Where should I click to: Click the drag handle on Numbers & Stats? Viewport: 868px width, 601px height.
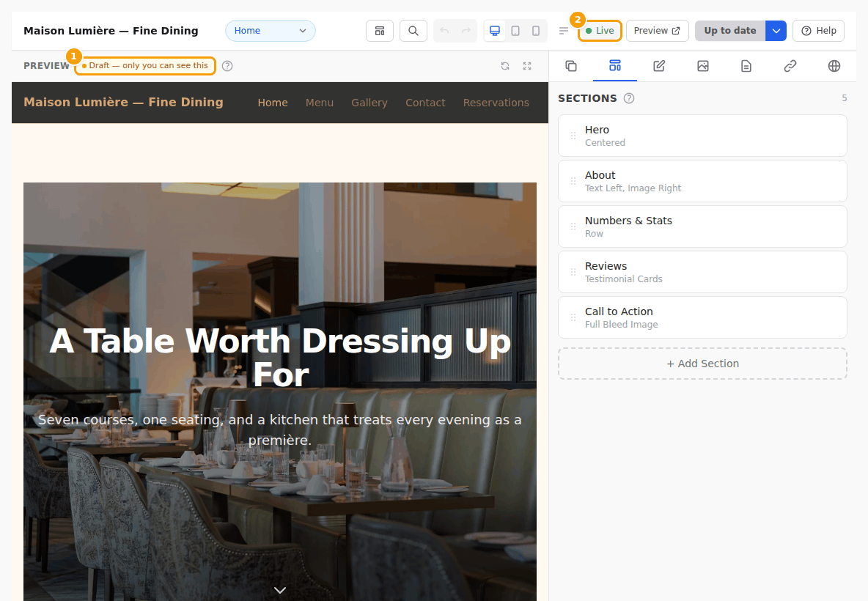coord(573,226)
